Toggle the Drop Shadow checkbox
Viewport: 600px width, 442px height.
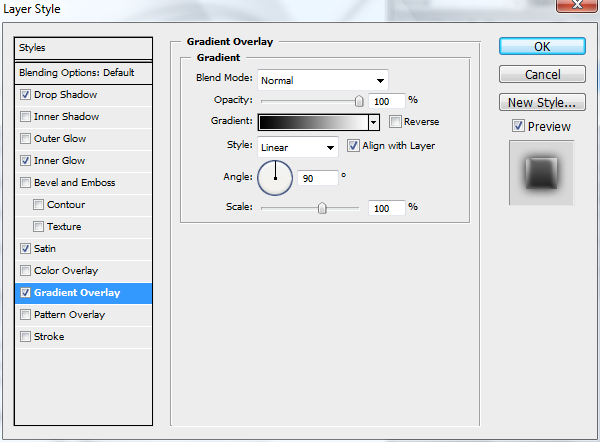(25, 95)
